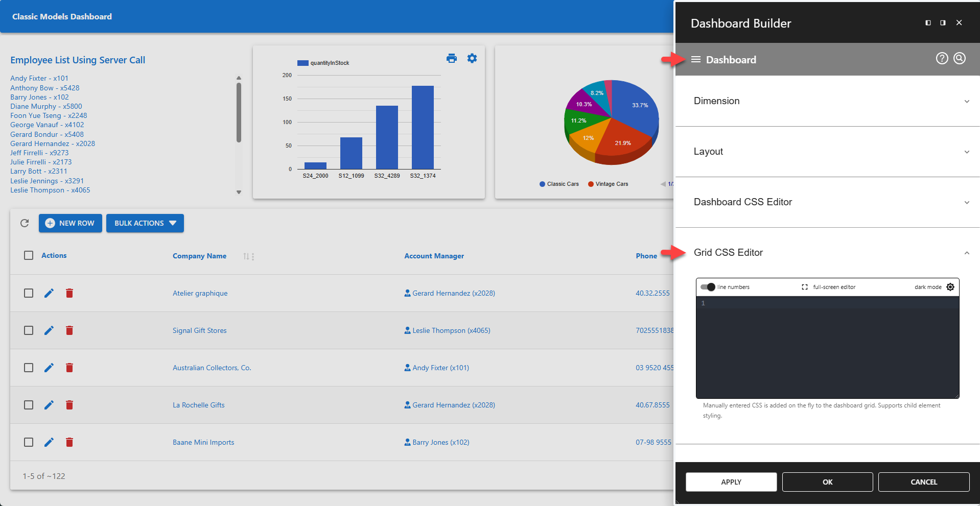Click the NEW ROW button
This screenshot has width=980, height=506.
pyautogui.click(x=70, y=223)
